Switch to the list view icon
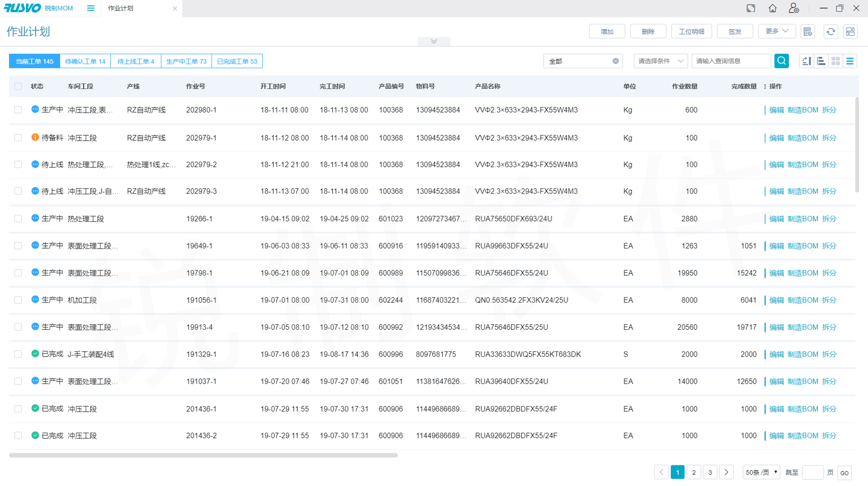Screen dimensions: 868x486 point(850,61)
